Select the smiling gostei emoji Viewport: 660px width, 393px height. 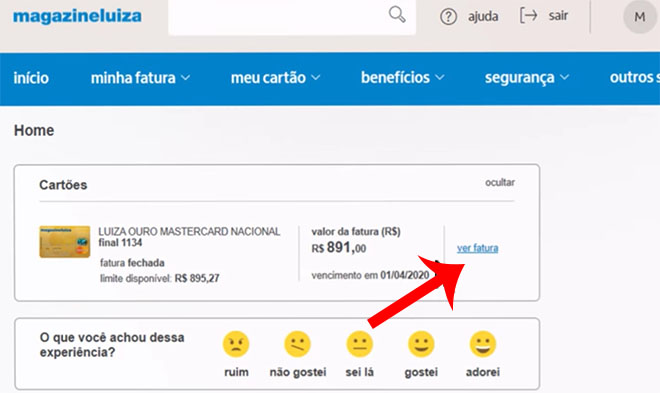point(421,344)
